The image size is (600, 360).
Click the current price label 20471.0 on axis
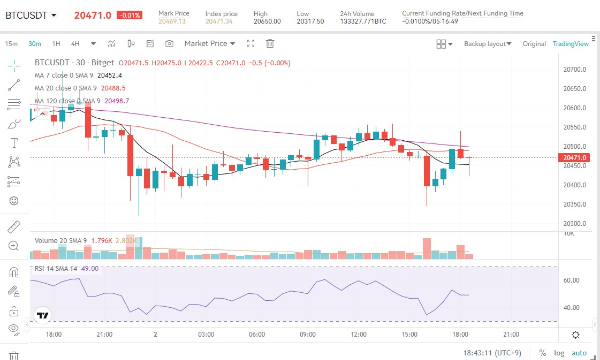click(x=574, y=158)
